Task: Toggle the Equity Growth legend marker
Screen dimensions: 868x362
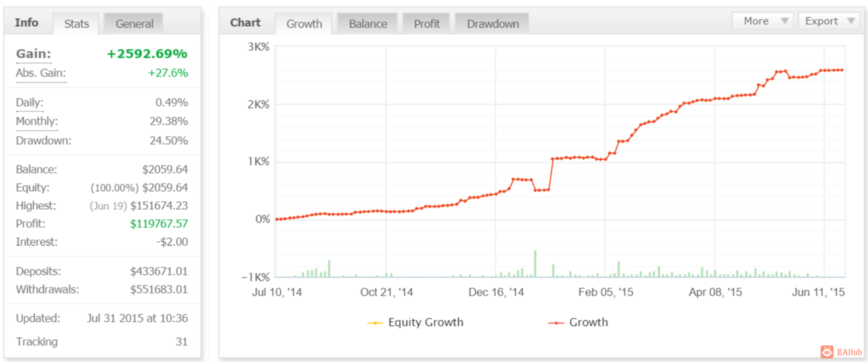Action: click(375, 323)
